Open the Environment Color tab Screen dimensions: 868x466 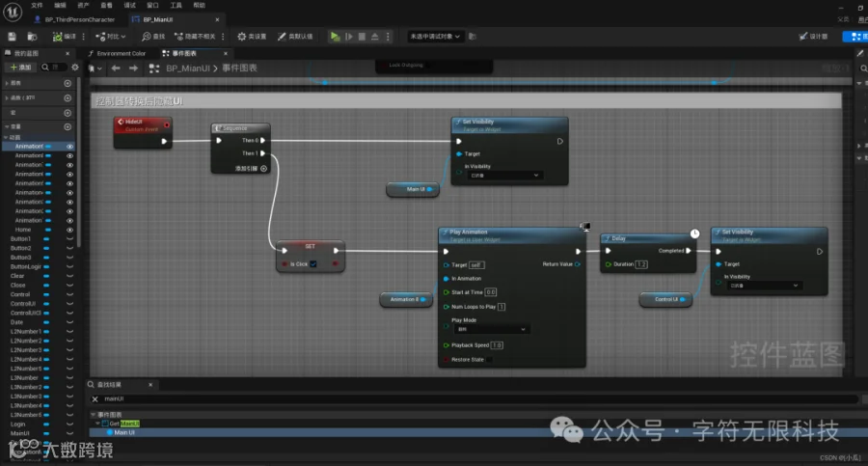tap(121, 53)
